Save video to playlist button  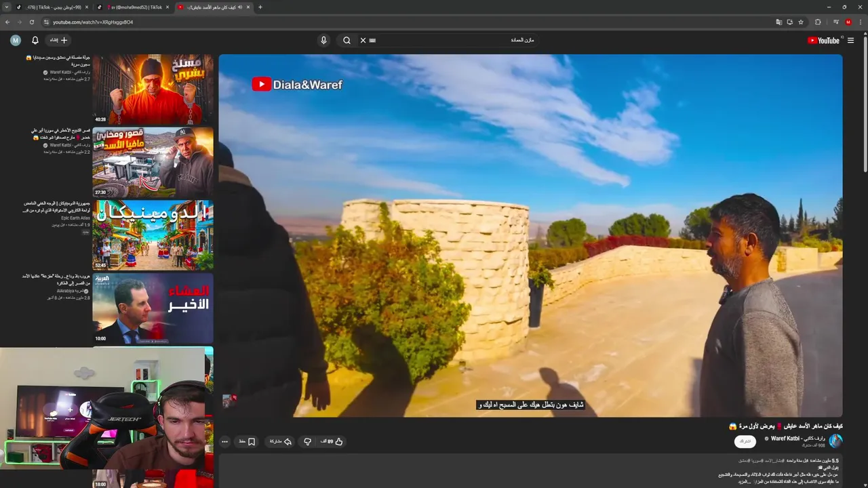pos(247,441)
